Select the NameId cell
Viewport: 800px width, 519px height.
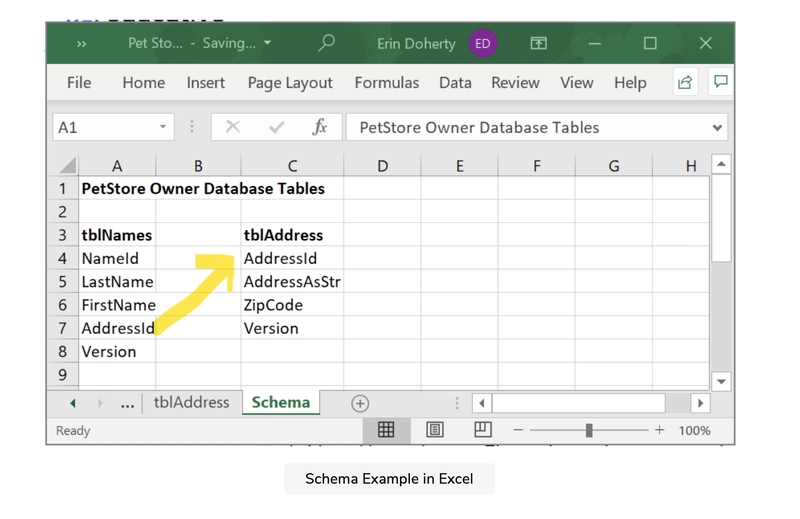(x=117, y=258)
